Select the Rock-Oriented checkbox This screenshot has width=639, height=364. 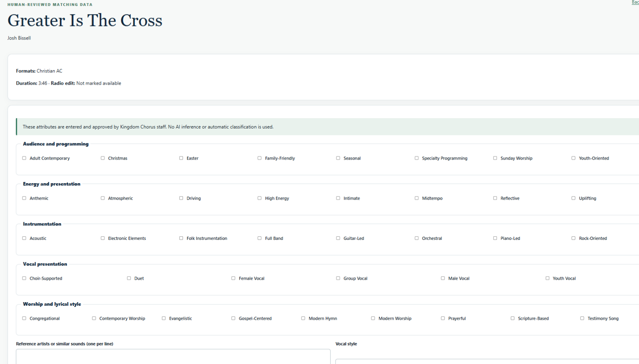click(x=574, y=238)
